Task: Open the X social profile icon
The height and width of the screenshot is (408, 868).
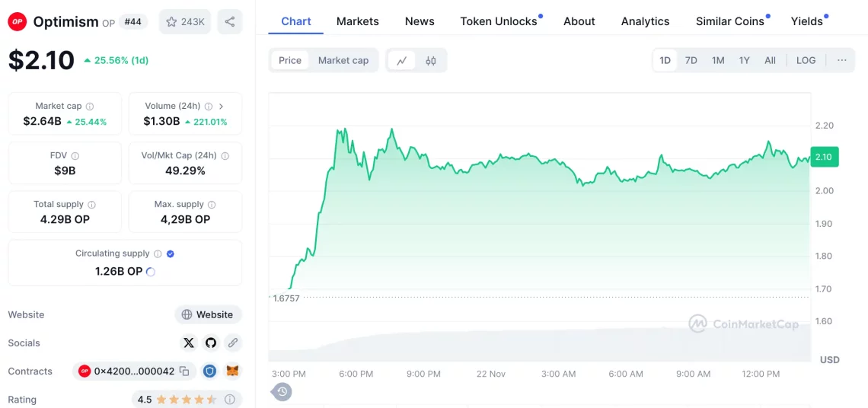Action: coord(189,343)
